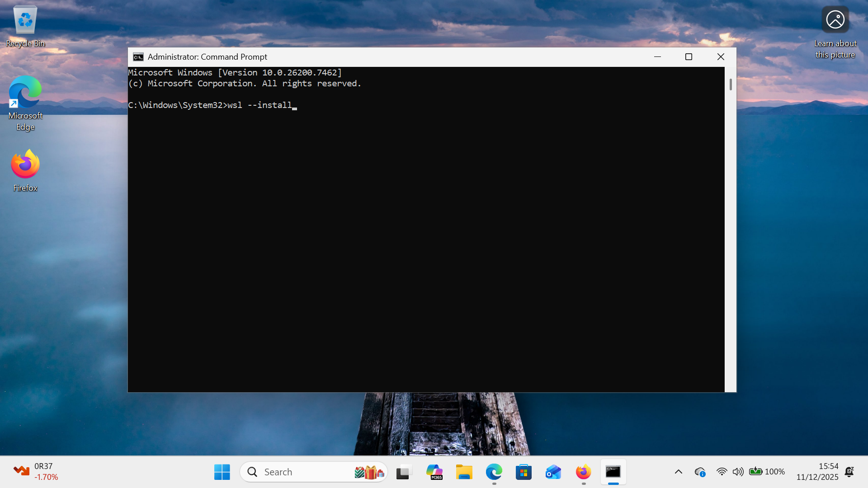Open the 0R37 stock widget
The height and width of the screenshot is (488, 868).
[35, 472]
